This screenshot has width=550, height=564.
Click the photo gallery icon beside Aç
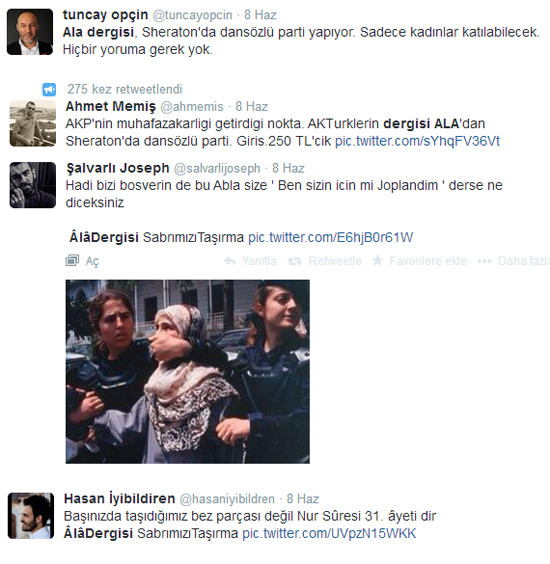pyautogui.click(x=72, y=260)
